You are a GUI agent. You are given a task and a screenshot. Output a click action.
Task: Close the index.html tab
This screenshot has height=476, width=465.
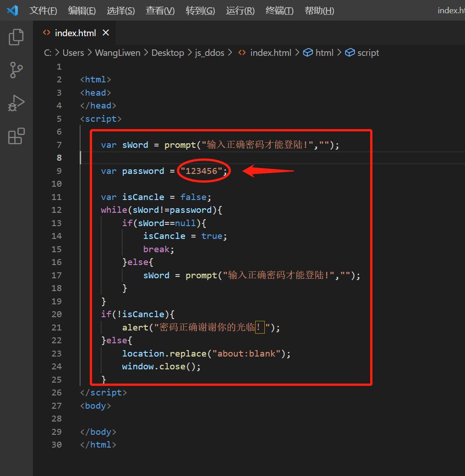click(105, 32)
